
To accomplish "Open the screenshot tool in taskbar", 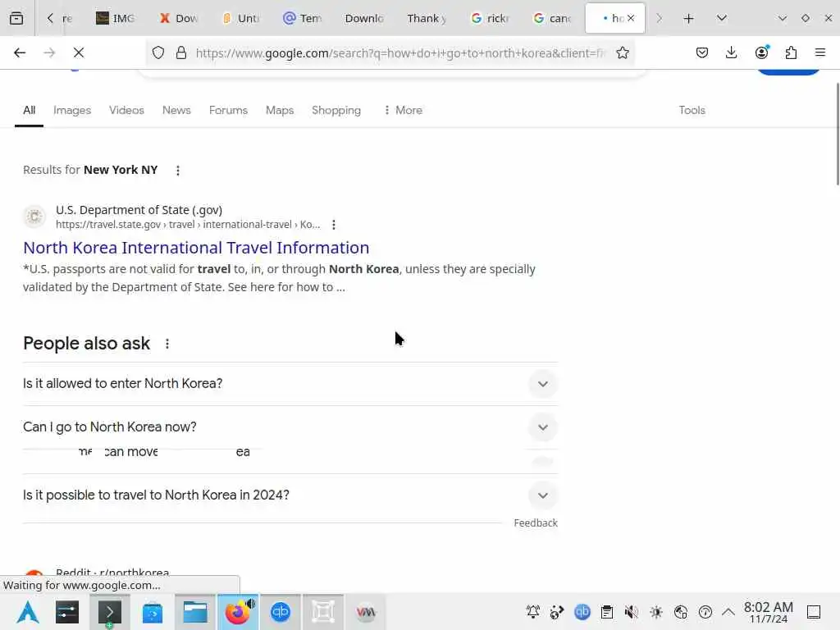I will click(323, 612).
